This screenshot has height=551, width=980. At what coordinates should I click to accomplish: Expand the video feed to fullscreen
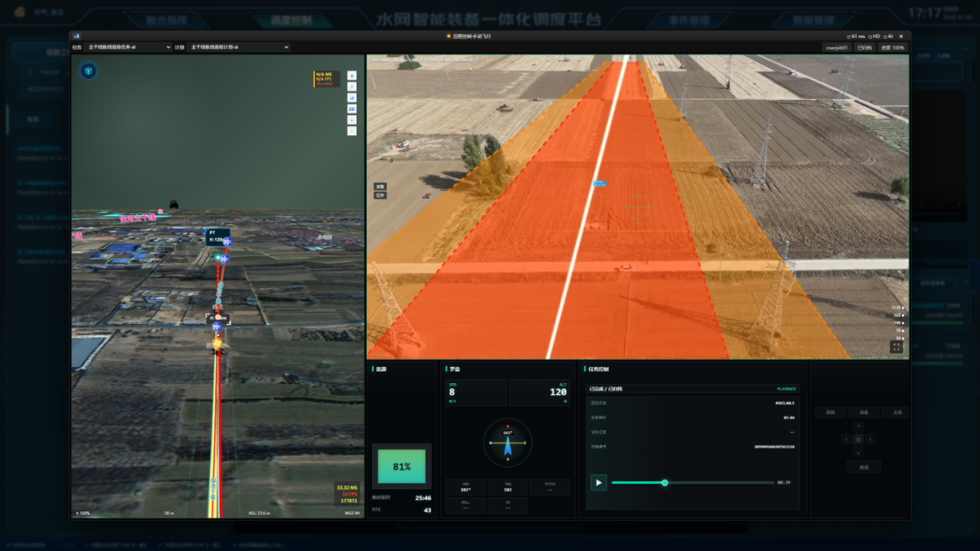pyautogui.click(x=897, y=347)
